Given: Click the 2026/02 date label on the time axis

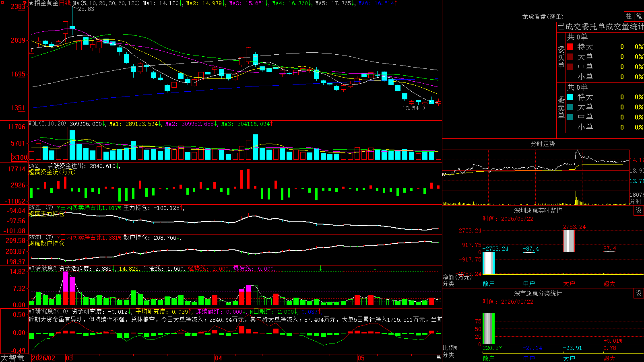Looking at the screenshot, I should click(43, 358).
